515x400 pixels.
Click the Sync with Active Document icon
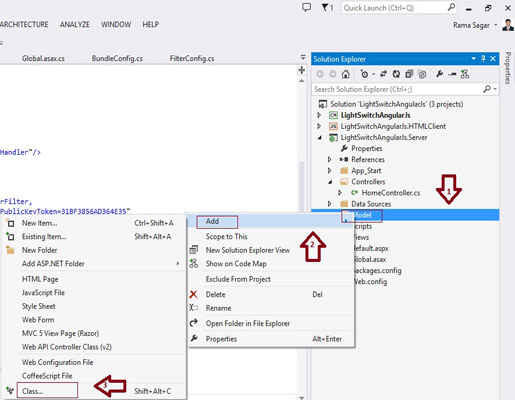click(383, 74)
